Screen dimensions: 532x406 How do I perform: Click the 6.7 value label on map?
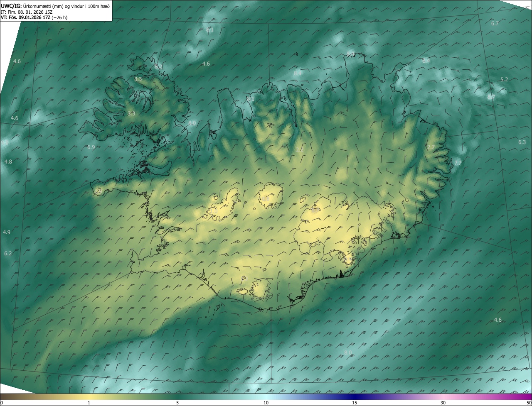(x=495, y=24)
